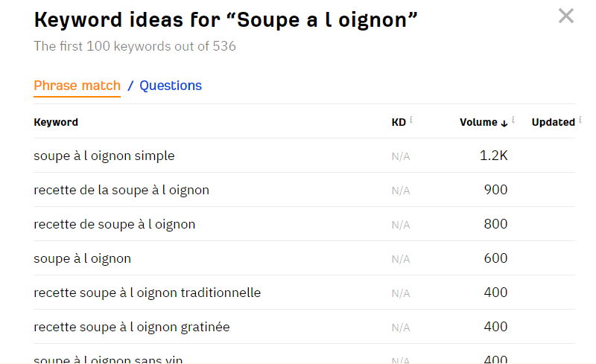
Task: Click the 1.2K volume value
Action: coord(494,156)
